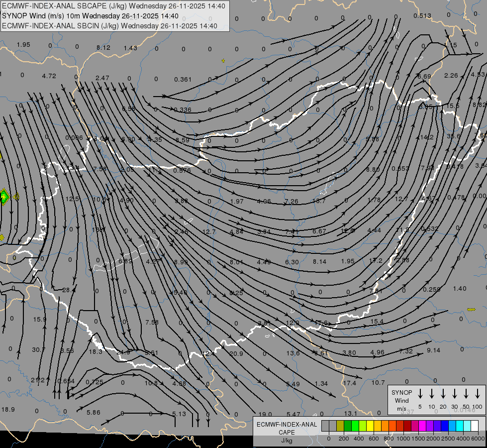Click the map value 18.9
This screenshot has width=487, height=448.
coord(8,410)
